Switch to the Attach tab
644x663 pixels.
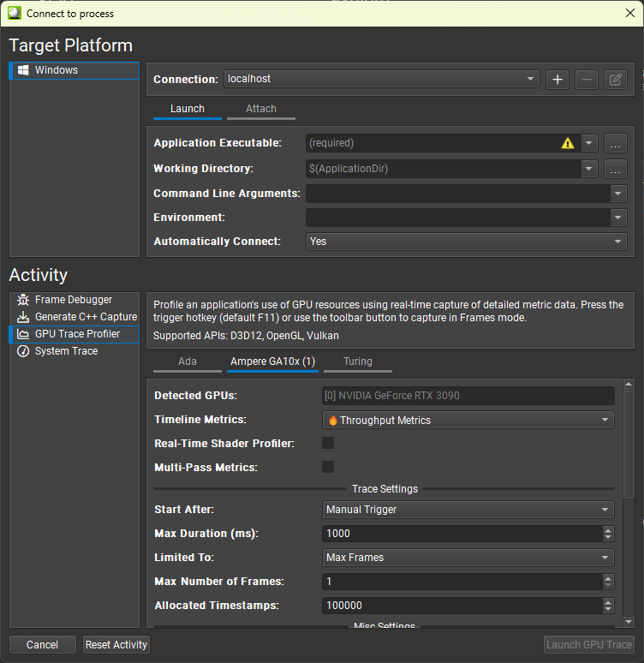[261, 109]
